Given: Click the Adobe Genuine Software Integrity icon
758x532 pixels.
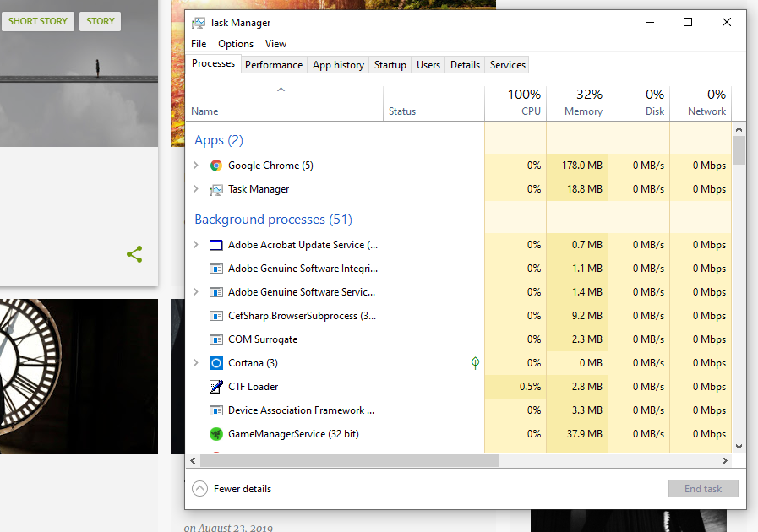Looking at the screenshot, I should click(216, 269).
